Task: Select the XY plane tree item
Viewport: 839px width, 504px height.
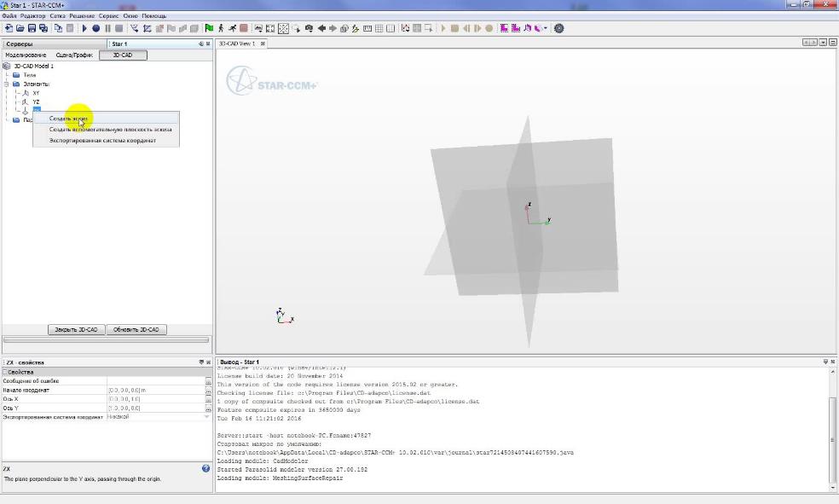Action: click(35, 92)
